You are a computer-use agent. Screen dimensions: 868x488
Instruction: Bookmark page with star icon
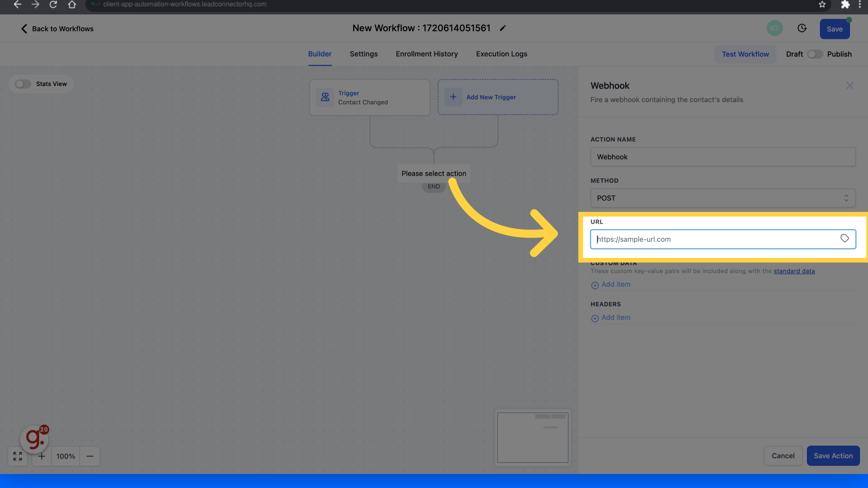tap(822, 5)
